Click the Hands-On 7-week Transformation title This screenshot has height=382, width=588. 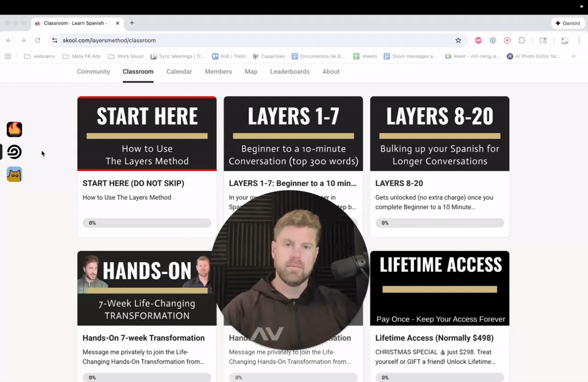tap(144, 338)
